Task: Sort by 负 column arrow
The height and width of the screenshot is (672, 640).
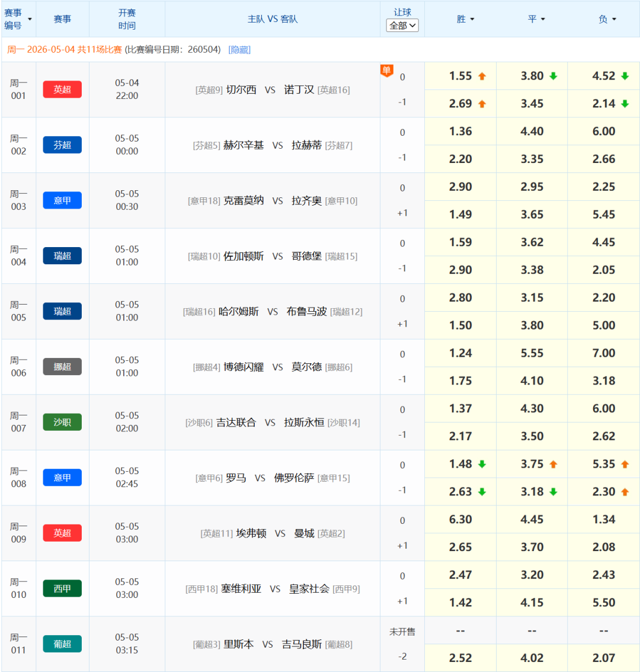Action: pyautogui.click(x=614, y=20)
